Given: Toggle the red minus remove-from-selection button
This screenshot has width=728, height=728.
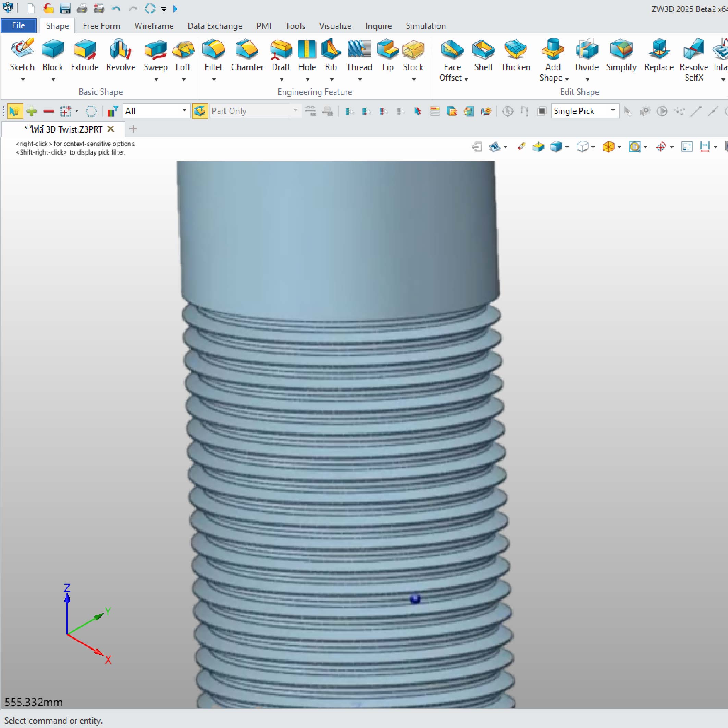Looking at the screenshot, I should (49, 111).
